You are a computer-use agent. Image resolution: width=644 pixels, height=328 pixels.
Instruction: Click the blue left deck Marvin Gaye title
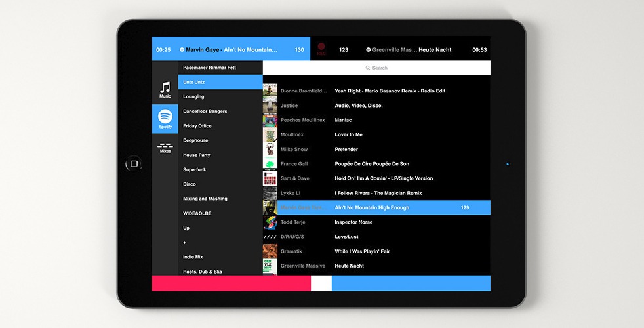tap(231, 50)
